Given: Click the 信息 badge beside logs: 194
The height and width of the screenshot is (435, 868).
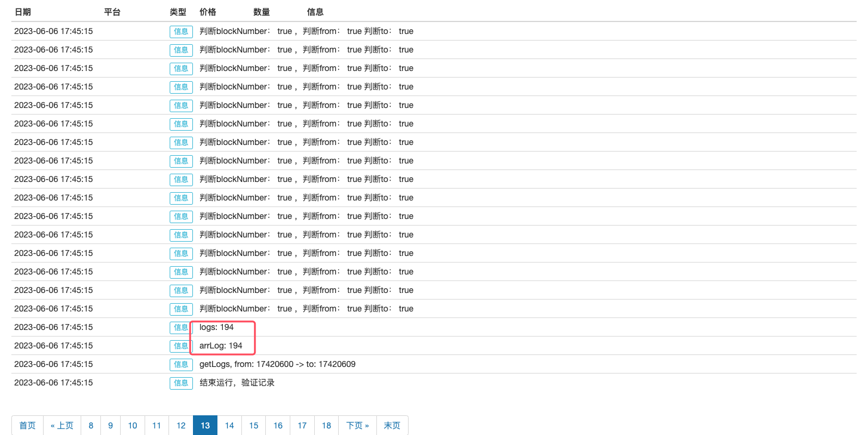Looking at the screenshot, I should point(181,327).
